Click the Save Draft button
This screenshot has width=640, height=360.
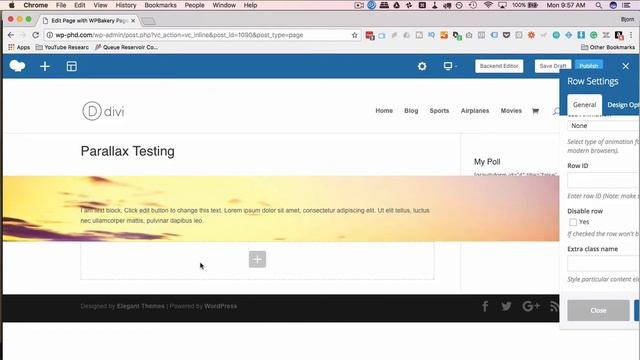[553, 66]
